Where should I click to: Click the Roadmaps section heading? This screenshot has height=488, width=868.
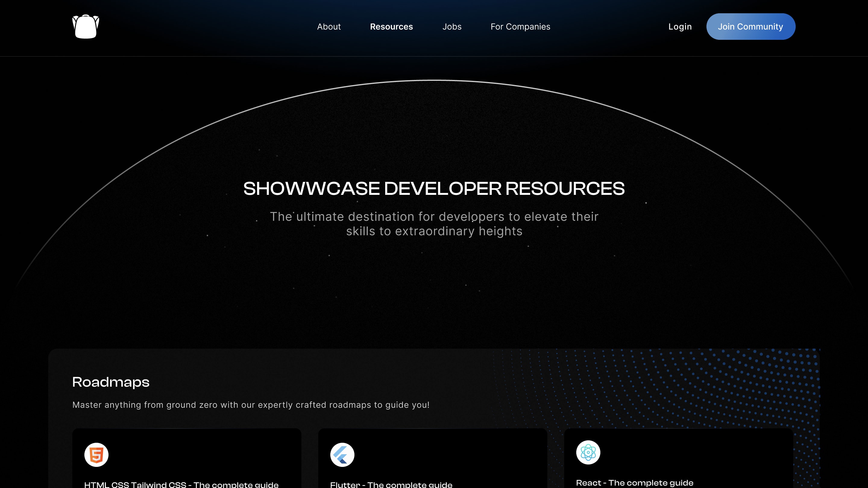(111, 382)
